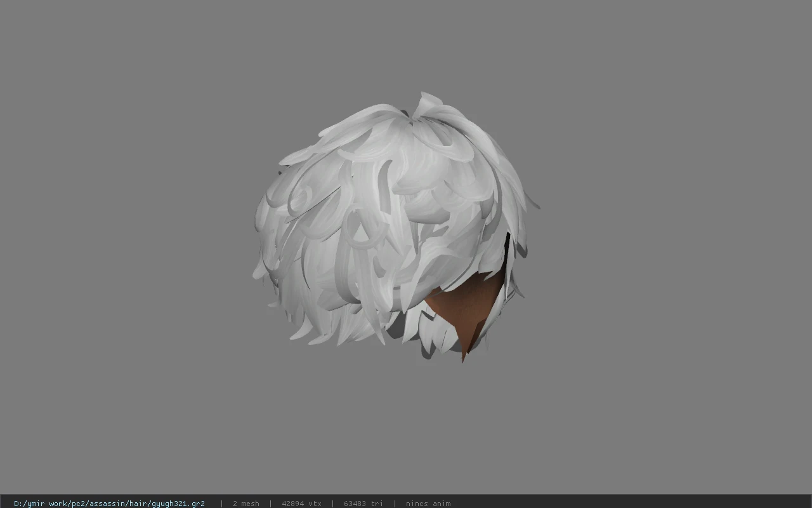Click the '2 mesh' status entry

pyautogui.click(x=246, y=503)
